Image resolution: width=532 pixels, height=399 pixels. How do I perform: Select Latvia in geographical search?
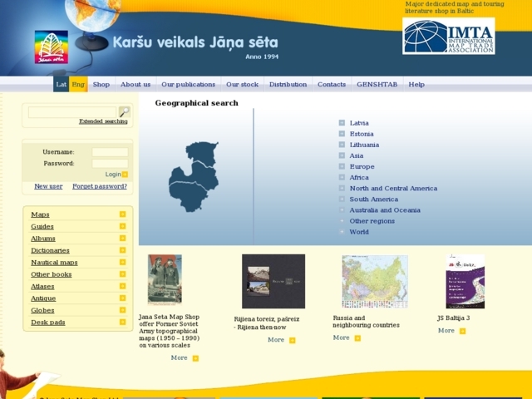(x=359, y=123)
